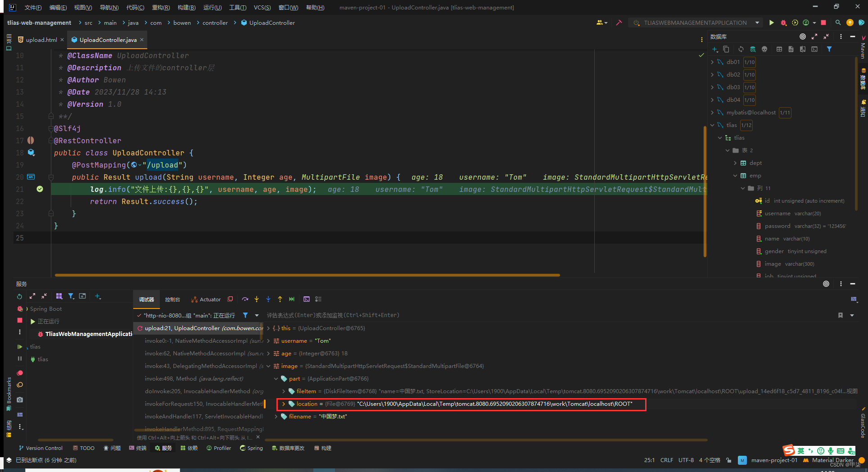This screenshot has height=472, width=868.
Task: Open the Version Control tool window
Action: pos(41,448)
